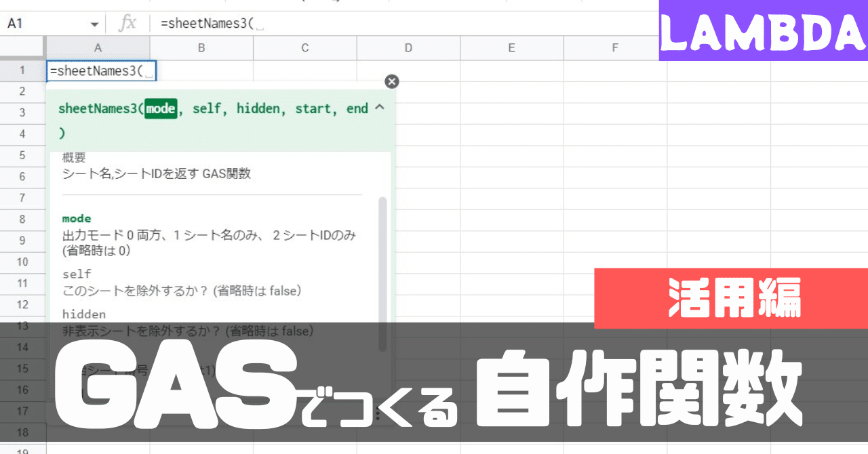
Task: Click the self parameter label in help
Action: (x=77, y=274)
